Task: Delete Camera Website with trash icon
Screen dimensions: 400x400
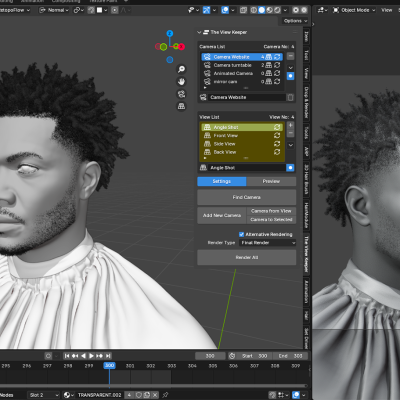Action: [x=290, y=97]
